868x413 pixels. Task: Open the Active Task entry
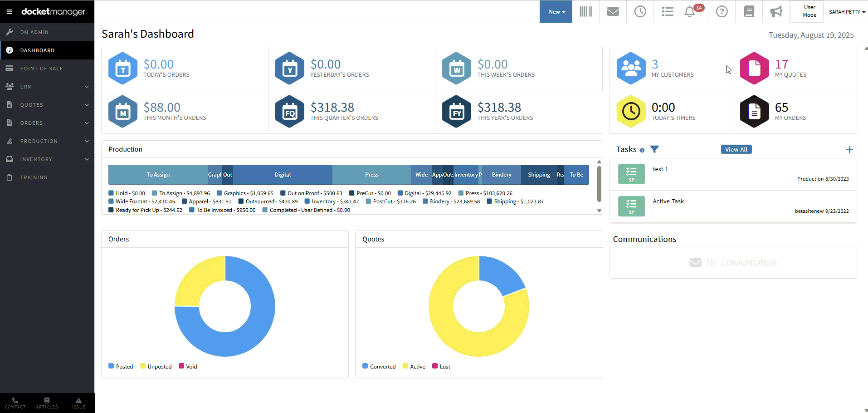pos(668,202)
